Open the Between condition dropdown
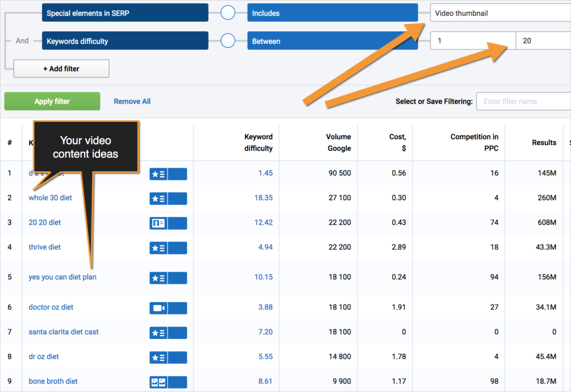571x392 pixels. click(332, 40)
